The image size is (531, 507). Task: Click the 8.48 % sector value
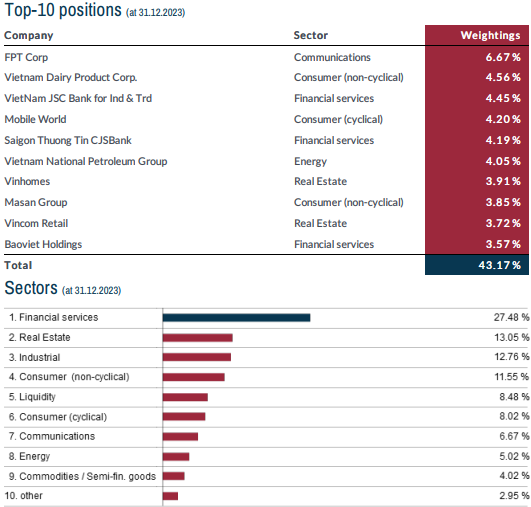tap(514, 397)
